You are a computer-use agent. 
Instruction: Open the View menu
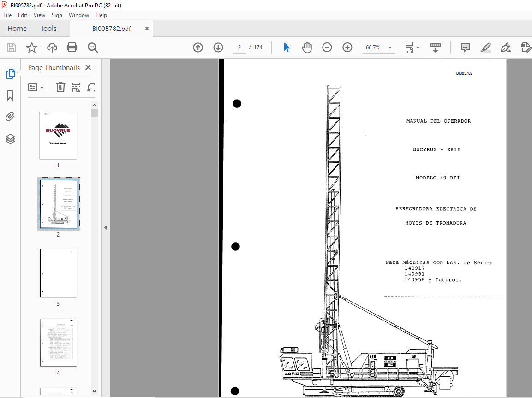pyautogui.click(x=39, y=15)
